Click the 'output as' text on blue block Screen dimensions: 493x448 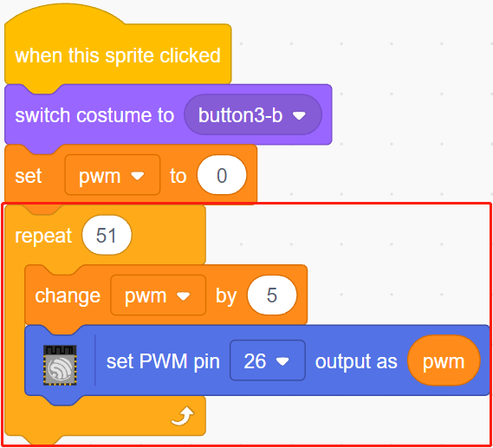[356, 361]
